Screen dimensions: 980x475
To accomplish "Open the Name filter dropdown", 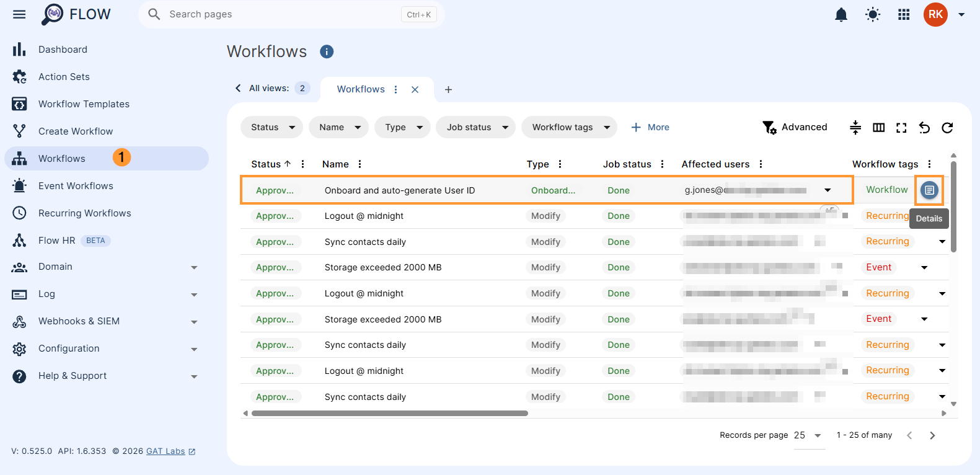I will point(338,127).
